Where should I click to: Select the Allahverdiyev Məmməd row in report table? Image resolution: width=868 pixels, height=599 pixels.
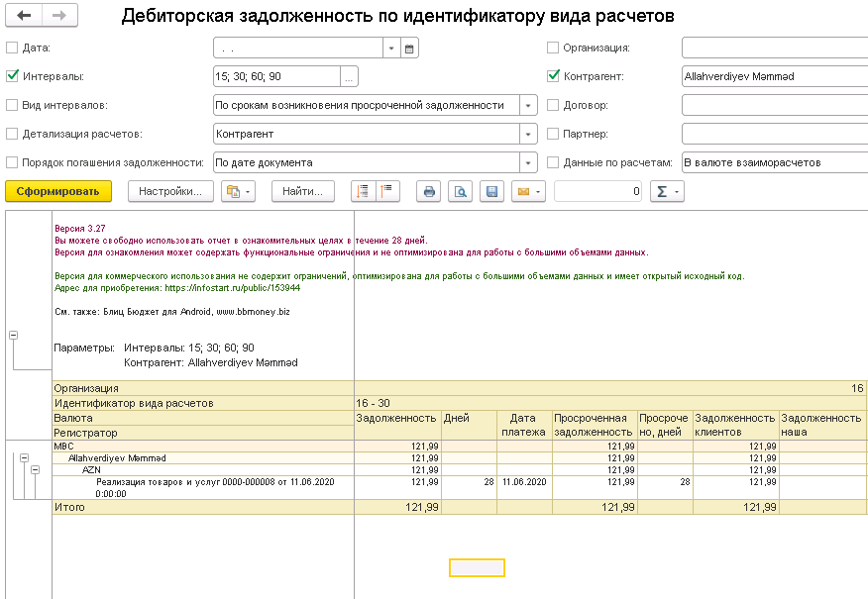click(203, 458)
